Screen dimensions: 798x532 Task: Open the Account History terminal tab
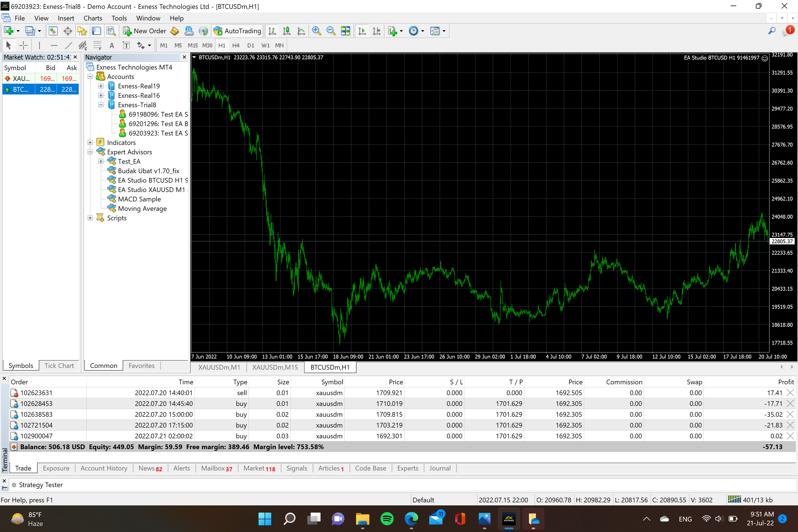click(x=104, y=468)
